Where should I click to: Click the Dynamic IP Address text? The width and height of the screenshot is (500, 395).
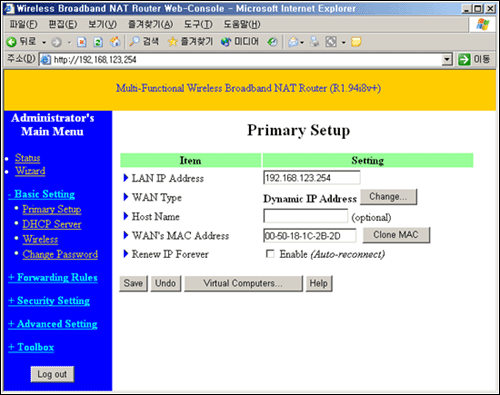click(310, 199)
